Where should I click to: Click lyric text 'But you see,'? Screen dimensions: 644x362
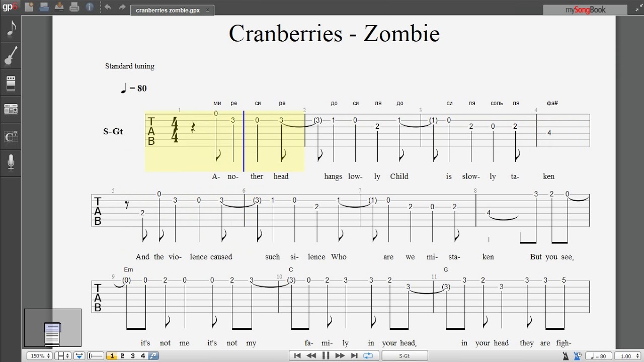[x=552, y=257]
